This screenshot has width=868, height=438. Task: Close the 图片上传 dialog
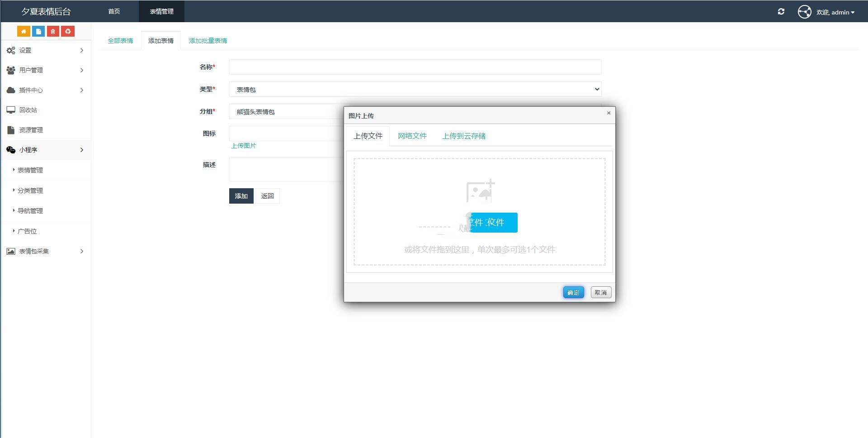click(609, 113)
